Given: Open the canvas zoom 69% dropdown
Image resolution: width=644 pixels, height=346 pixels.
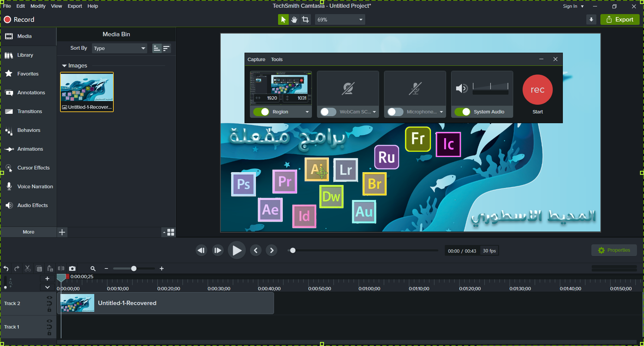Looking at the screenshot, I should coord(340,19).
